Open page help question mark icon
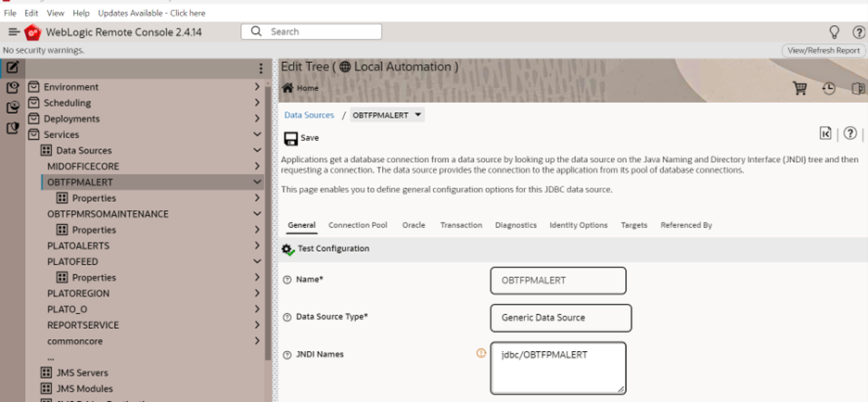The image size is (868, 402). [x=850, y=133]
